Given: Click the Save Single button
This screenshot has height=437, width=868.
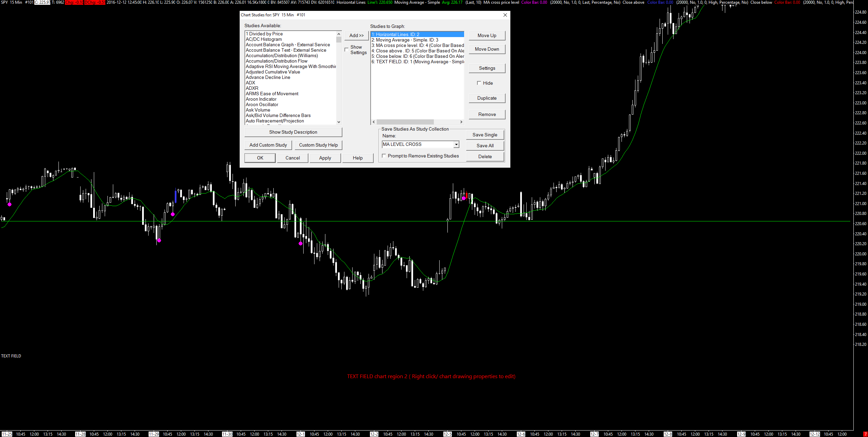Looking at the screenshot, I should tap(484, 135).
